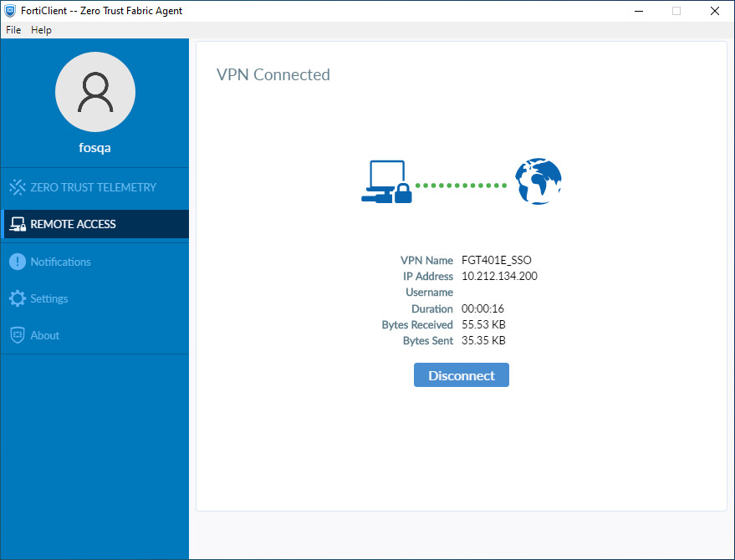The image size is (735, 560).
Task: Click the globe icon in the connection graphic
Action: (538, 181)
